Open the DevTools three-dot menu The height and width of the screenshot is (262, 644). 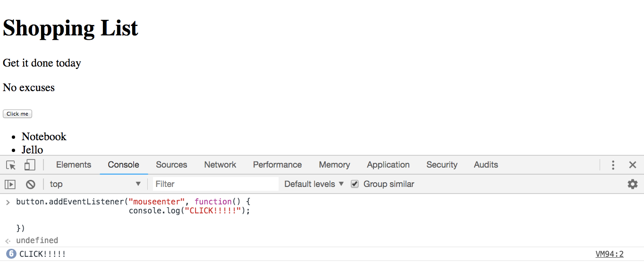tap(613, 165)
